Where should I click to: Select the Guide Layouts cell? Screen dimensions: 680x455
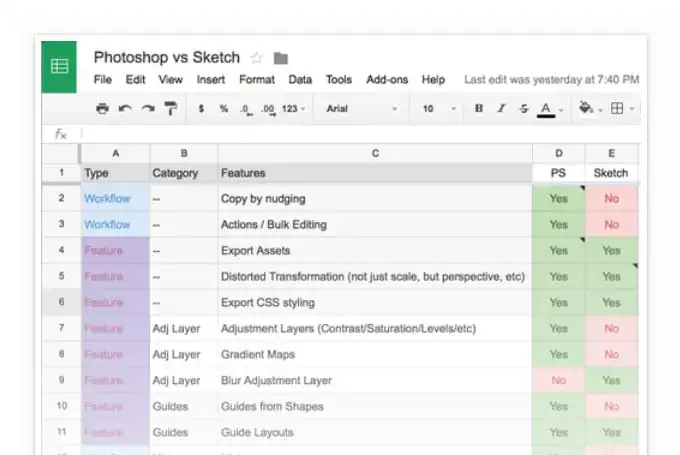click(375, 432)
